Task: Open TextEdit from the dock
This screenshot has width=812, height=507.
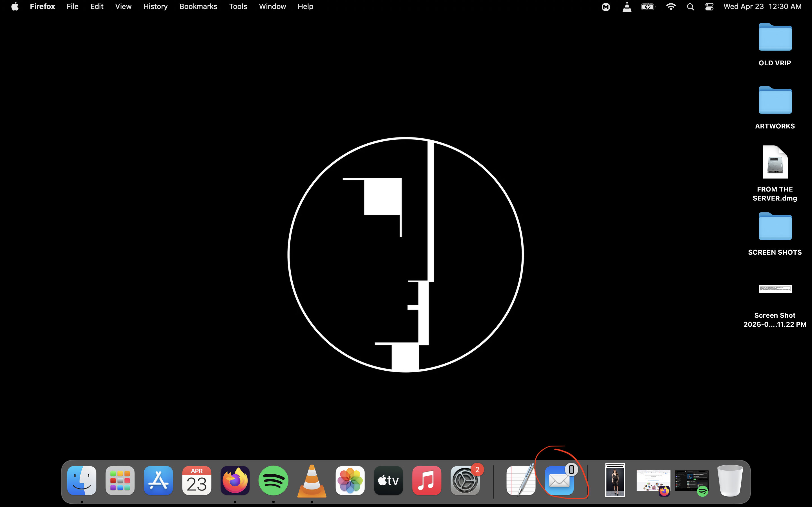Action: [x=520, y=480]
